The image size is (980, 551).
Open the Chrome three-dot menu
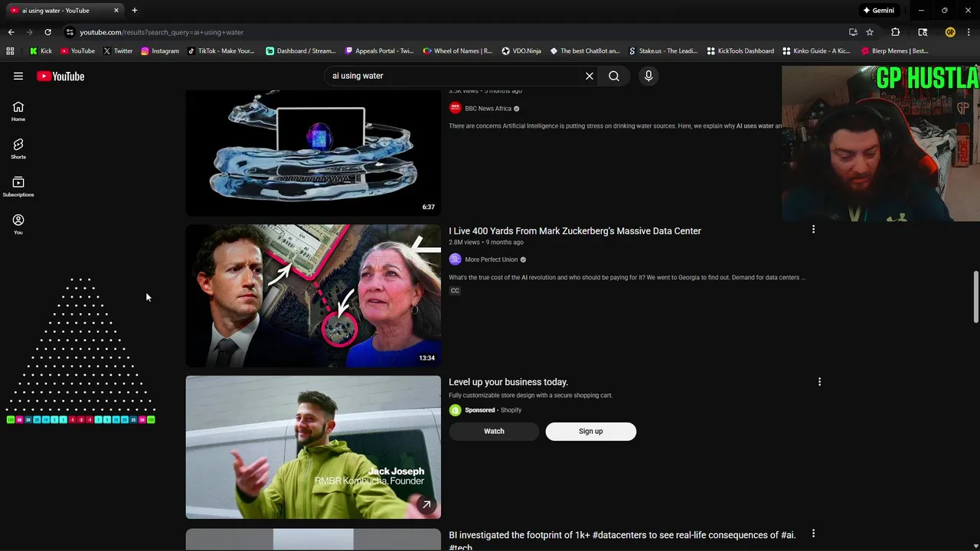(969, 32)
